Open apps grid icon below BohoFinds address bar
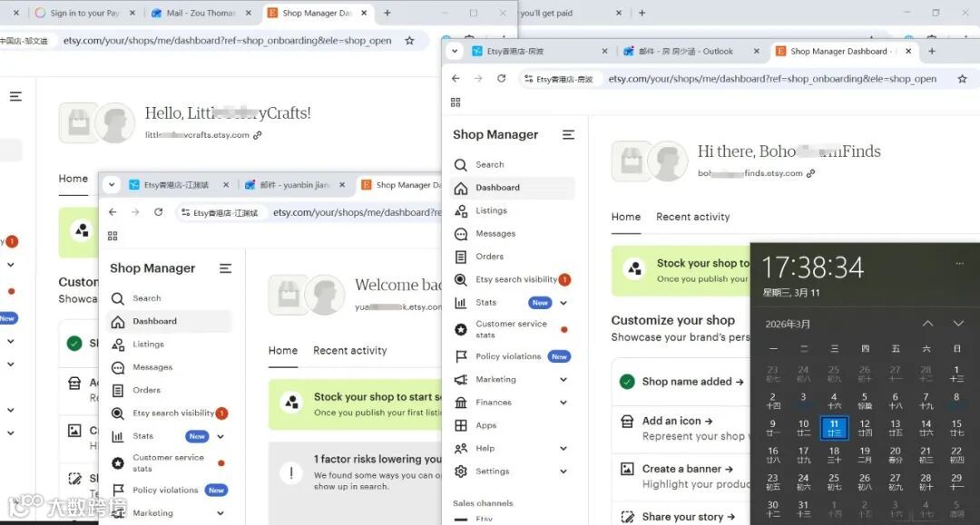Viewport: 980px width, 525px height. 456,102
